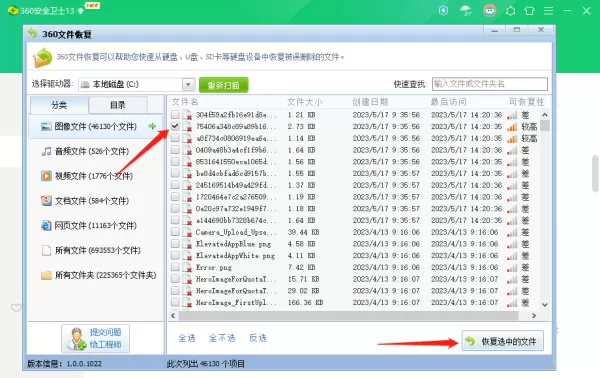Sort by 创建日期 column header

pyautogui.click(x=370, y=102)
